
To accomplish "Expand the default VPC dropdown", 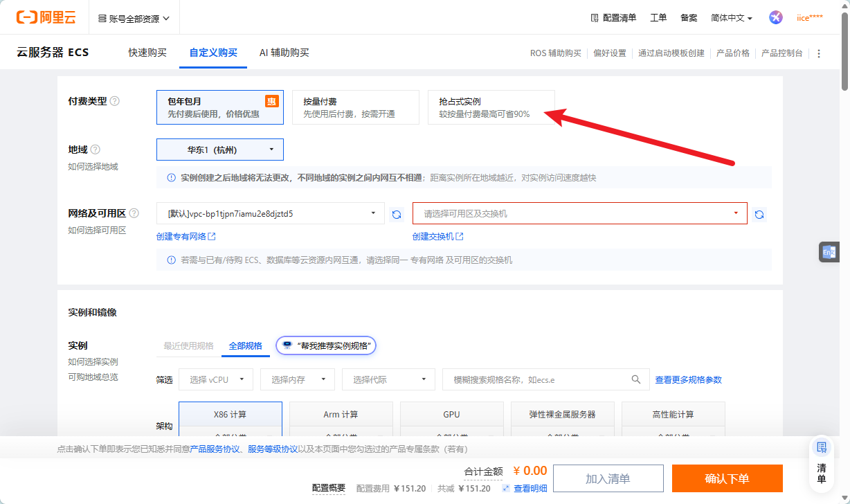I will [271, 214].
